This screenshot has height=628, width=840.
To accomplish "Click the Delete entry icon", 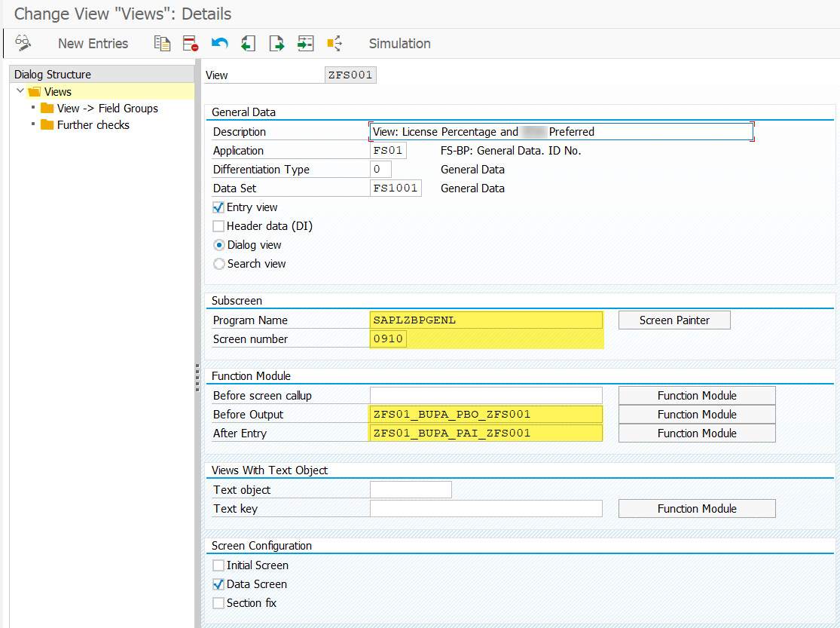I will click(x=191, y=43).
